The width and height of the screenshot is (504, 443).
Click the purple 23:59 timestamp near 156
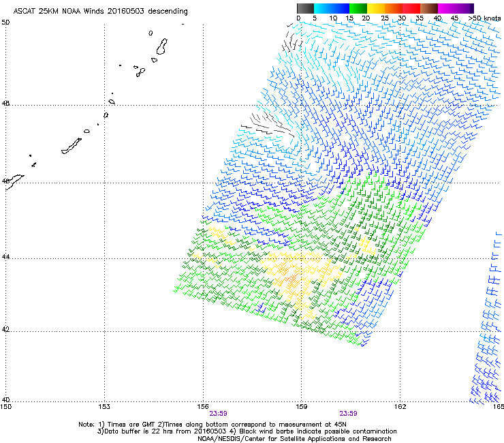tap(218, 414)
